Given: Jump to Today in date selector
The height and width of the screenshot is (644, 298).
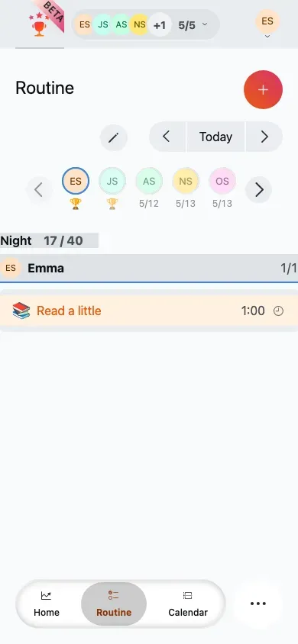Looking at the screenshot, I should (x=215, y=137).
